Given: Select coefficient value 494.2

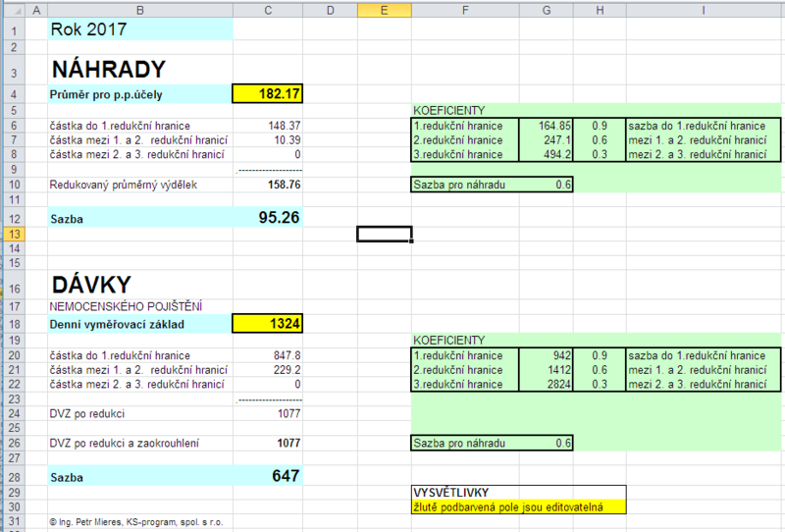Looking at the screenshot, I should 547,154.
